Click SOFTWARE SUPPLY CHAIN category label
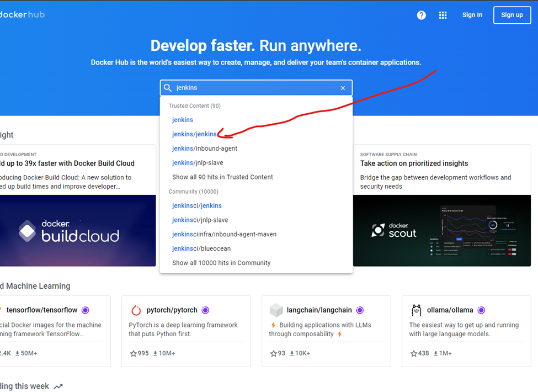Image resolution: width=538 pixels, height=392 pixels. [388, 155]
